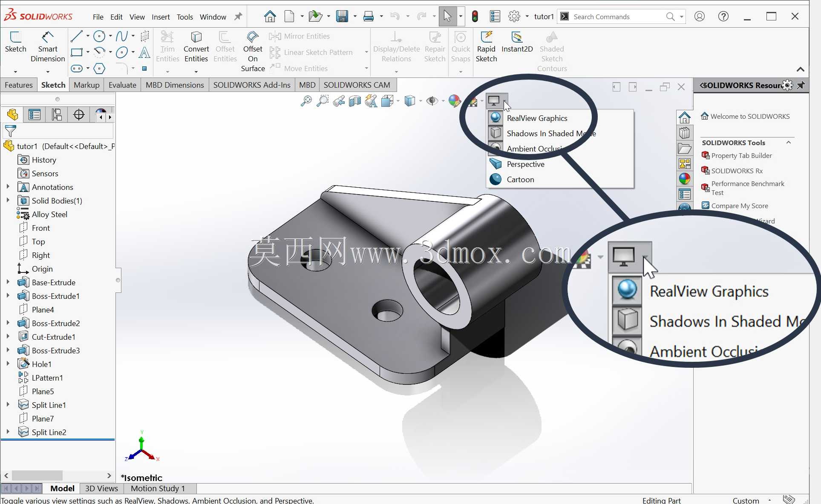The height and width of the screenshot is (504, 821).
Task: Open Property Tab Builder link
Action: pyautogui.click(x=741, y=155)
